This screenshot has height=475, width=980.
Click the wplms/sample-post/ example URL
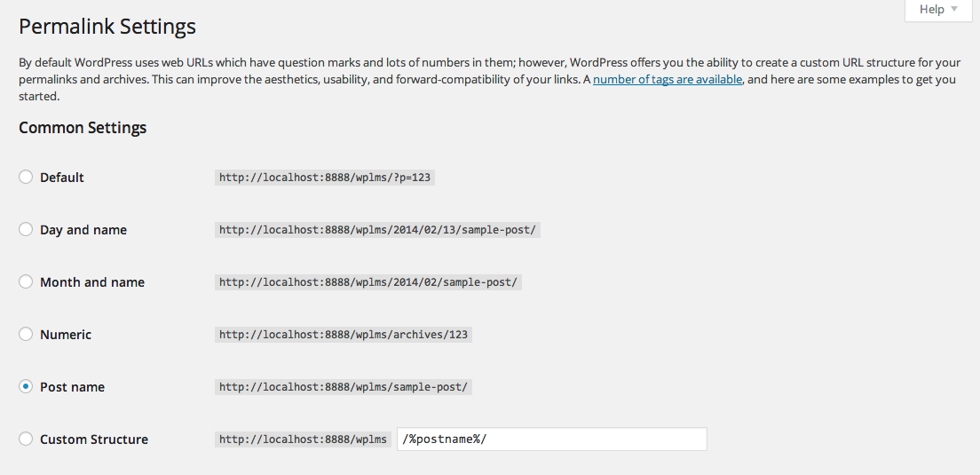click(x=344, y=387)
